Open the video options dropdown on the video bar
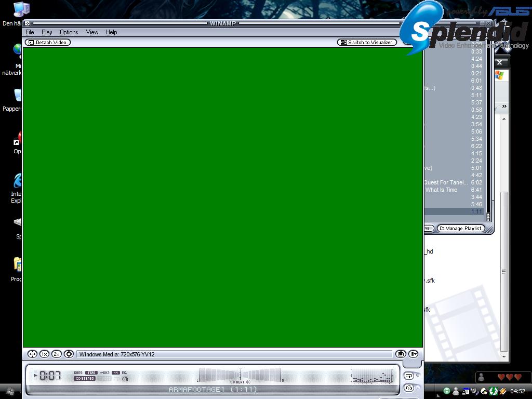 413,354
